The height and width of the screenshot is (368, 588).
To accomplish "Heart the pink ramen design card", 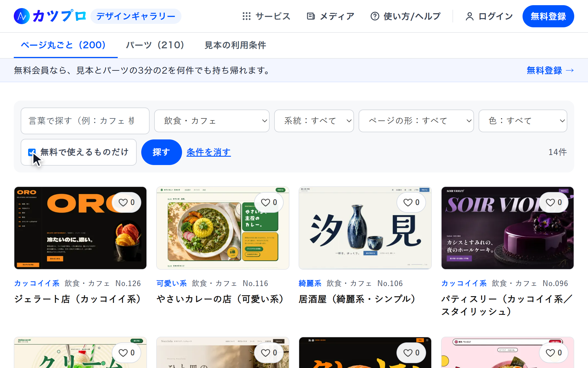I will pos(554,353).
